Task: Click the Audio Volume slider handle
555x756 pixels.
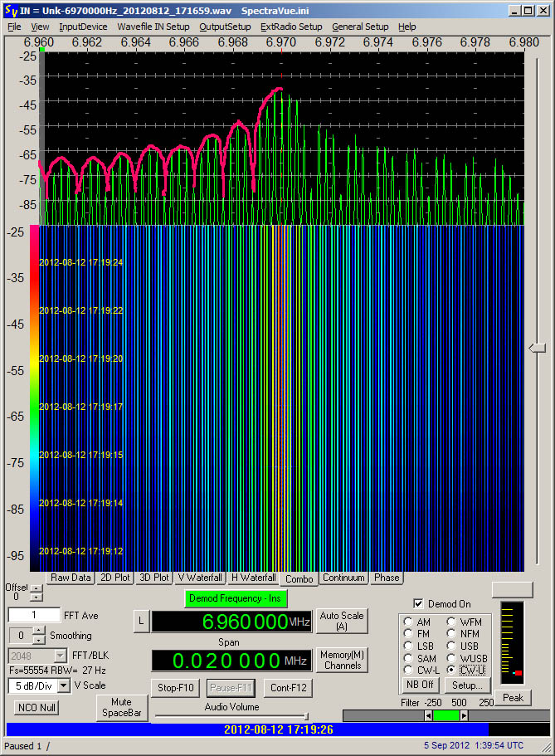Action: (306, 716)
